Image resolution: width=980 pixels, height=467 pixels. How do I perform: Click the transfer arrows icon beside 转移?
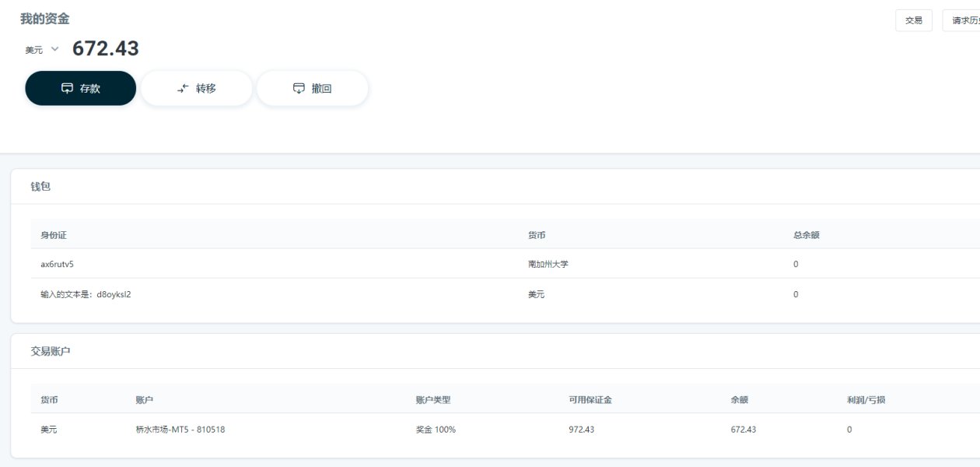tap(183, 88)
